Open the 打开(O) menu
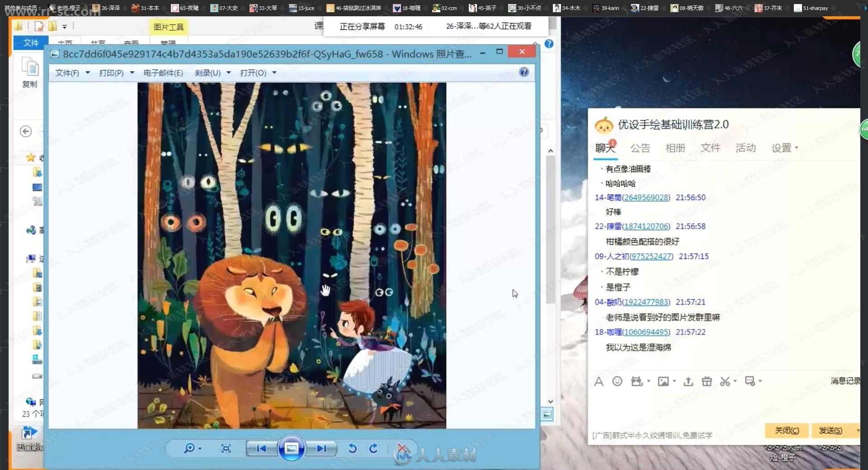Image resolution: width=868 pixels, height=470 pixels. coord(258,73)
